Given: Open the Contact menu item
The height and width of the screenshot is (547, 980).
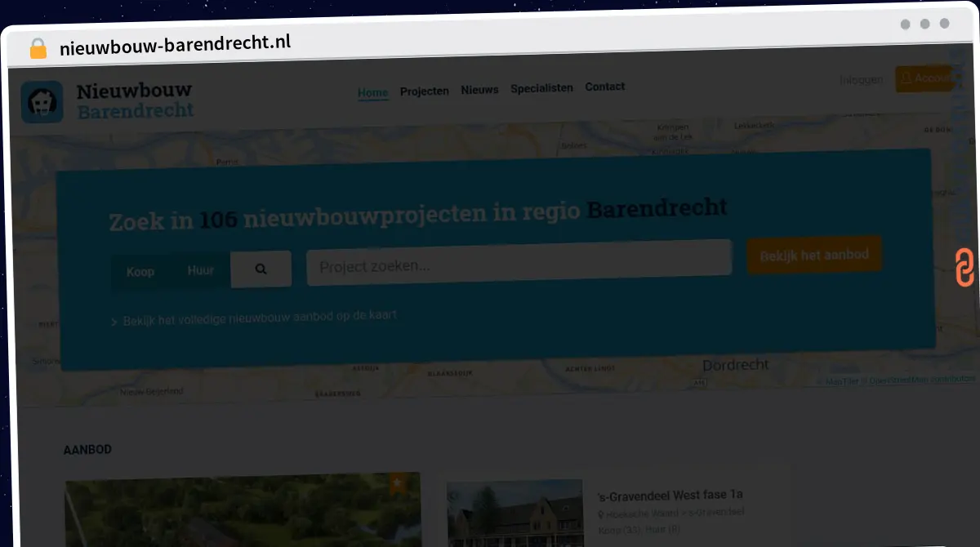Looking at the screenshot, I should point(605,87).
